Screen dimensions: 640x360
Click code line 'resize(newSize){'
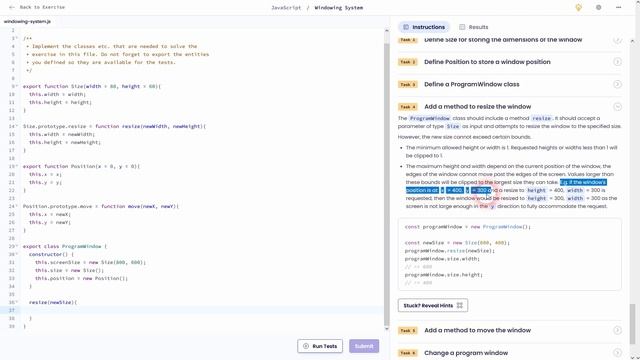(53, 302)
